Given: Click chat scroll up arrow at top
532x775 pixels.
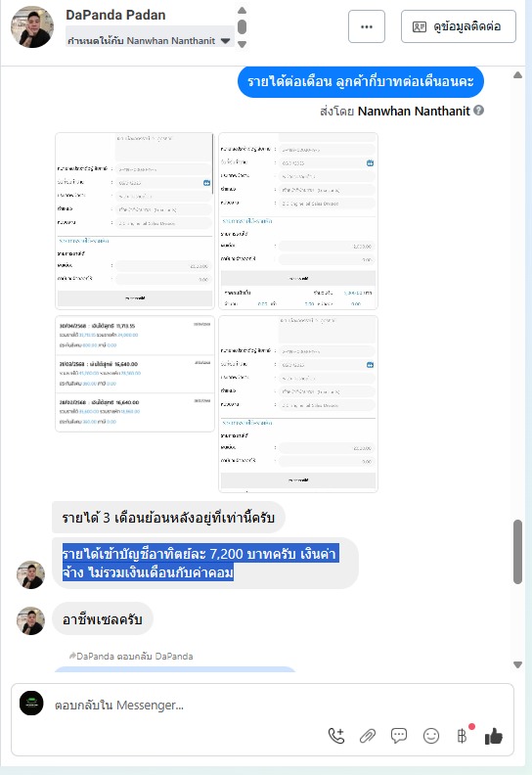Looking at the screenshot, I should tap(517, 75).
